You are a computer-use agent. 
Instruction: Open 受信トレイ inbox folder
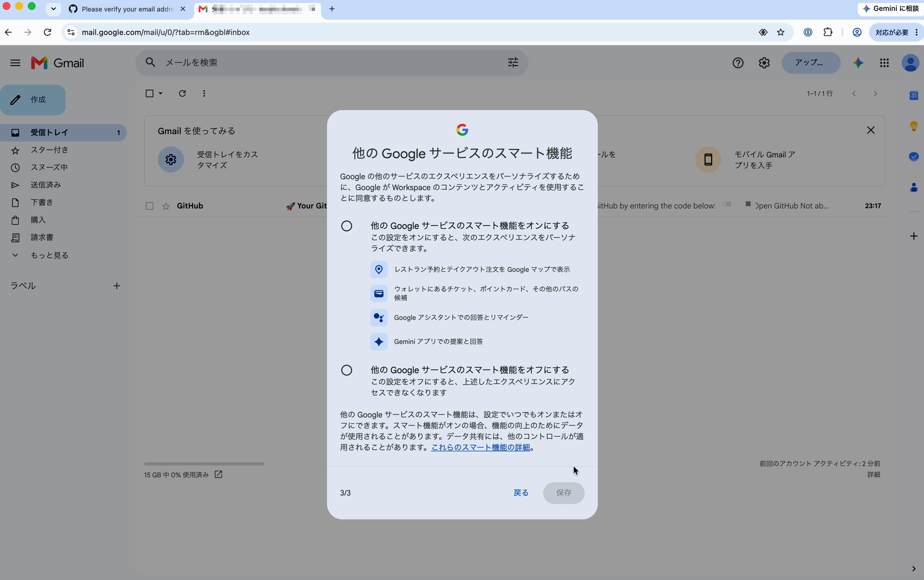click(x=63, y=133)
